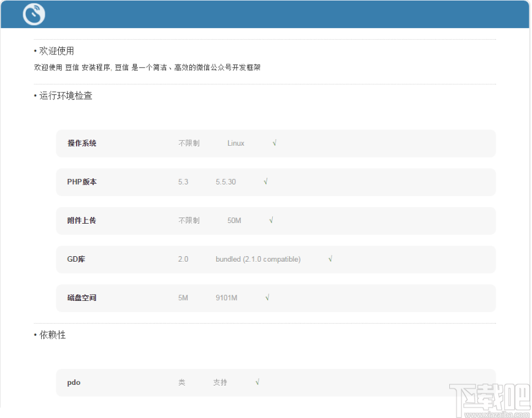Click the pdo support checkmark

click(257, 382)
